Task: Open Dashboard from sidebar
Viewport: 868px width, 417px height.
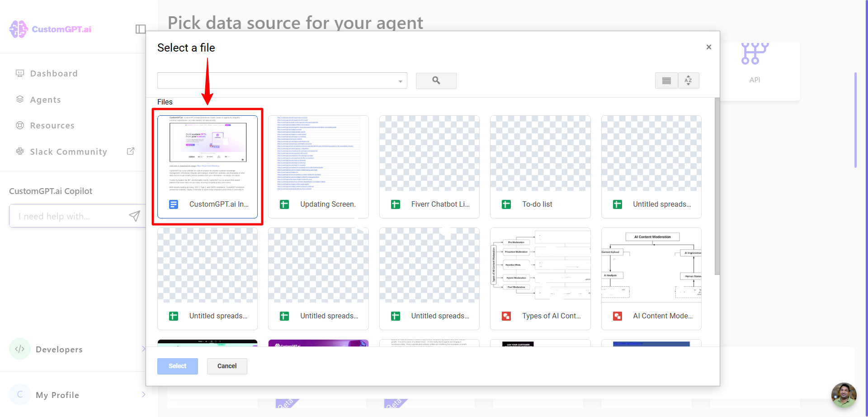Action: (x=54, y=73)
